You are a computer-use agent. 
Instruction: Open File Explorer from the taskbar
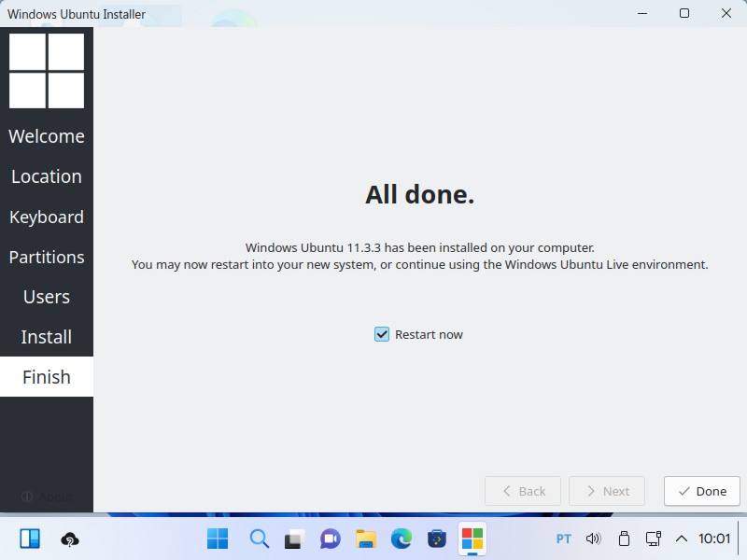pyautogui.click(x=366, y=539)
